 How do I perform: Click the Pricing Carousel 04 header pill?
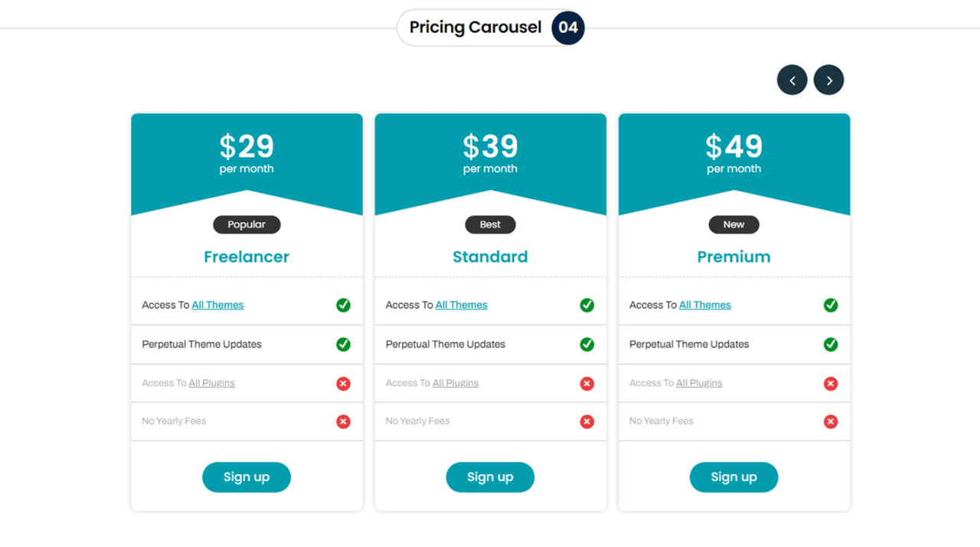coord(490,28)
